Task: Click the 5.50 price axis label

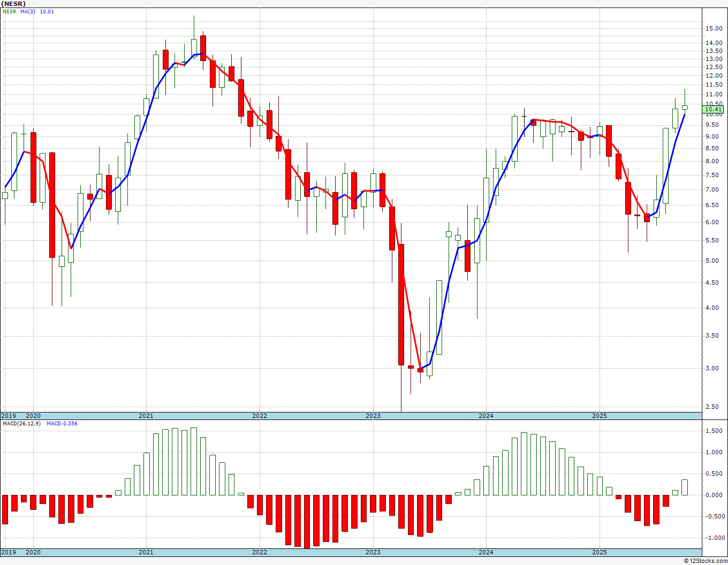Action: pos(711,241)
